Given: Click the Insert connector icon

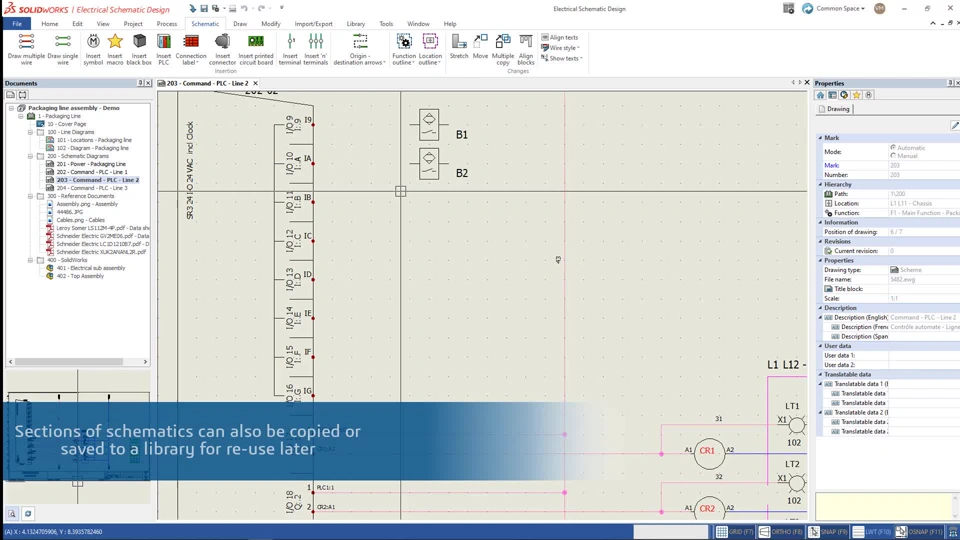Looking at the screenshot, I should point(222,49).
